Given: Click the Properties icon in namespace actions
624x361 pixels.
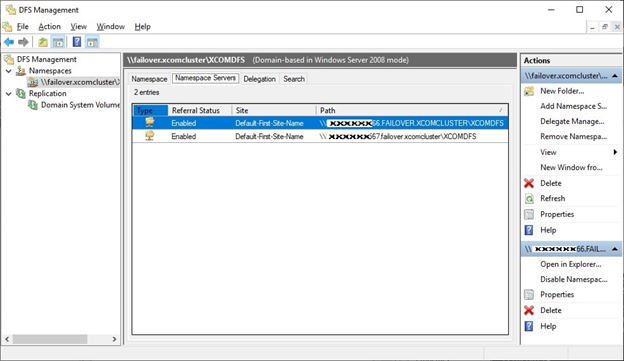Looking at the screenshot, I should [529, 214].
